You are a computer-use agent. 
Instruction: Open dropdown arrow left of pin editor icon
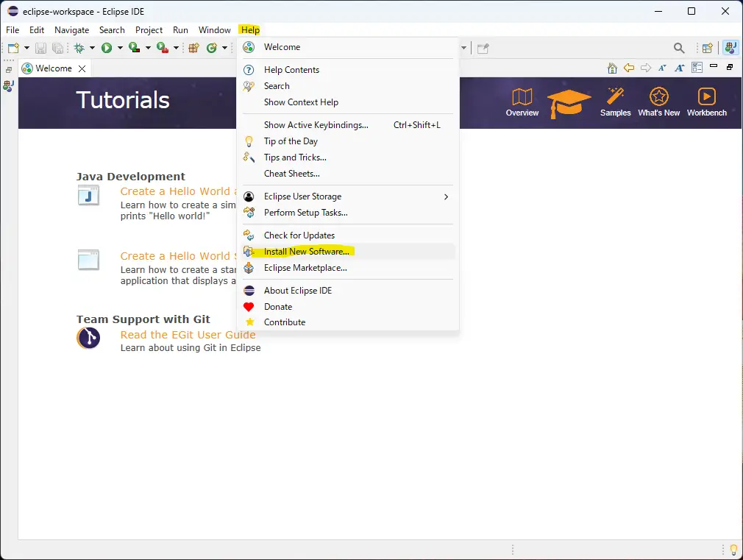[464, 48]
